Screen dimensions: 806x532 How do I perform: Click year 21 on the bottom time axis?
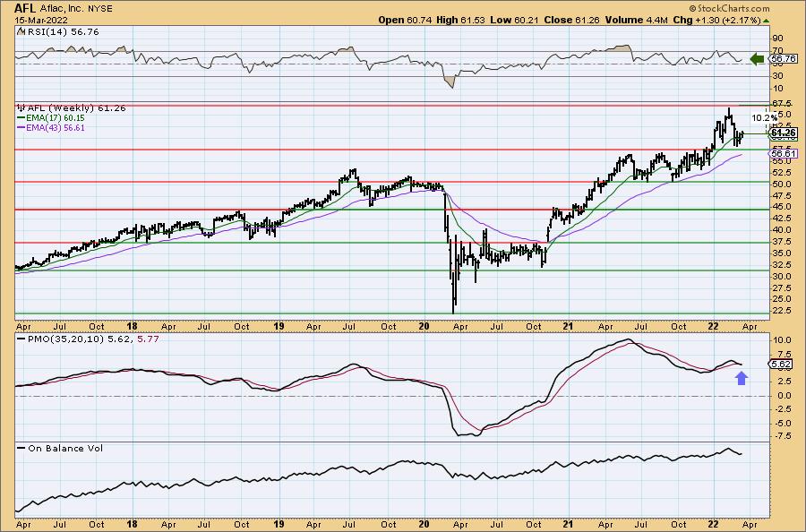click(x=568, y=525)
